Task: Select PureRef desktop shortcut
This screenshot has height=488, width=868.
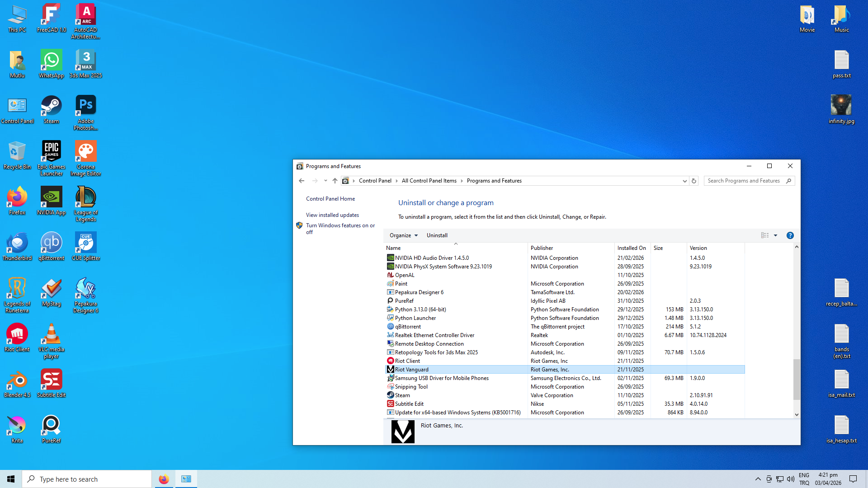Action: (x=51, y=429)
